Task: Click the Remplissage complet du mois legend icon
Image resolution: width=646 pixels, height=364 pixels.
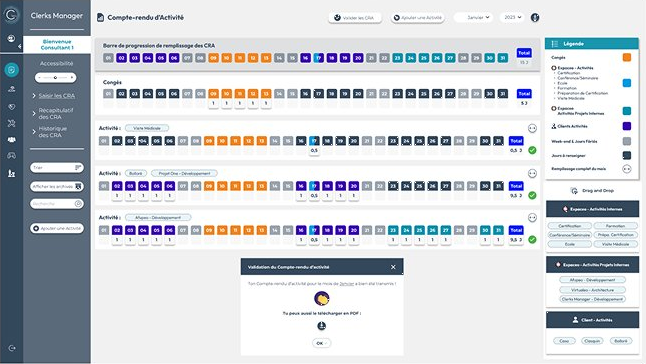Action: coord(627,169)
